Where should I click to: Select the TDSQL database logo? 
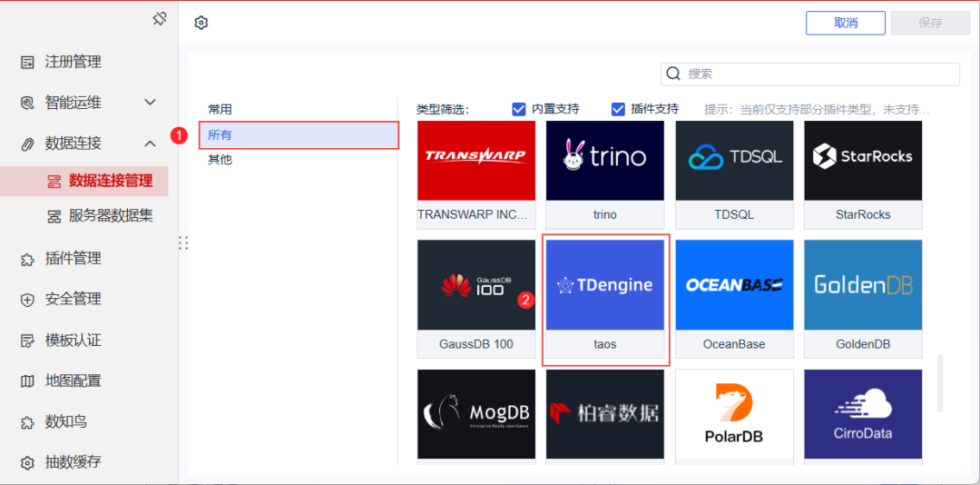734,161
